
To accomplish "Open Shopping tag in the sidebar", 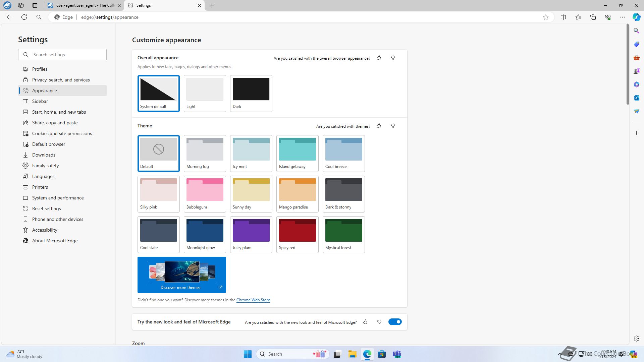I will coord(636,44).
